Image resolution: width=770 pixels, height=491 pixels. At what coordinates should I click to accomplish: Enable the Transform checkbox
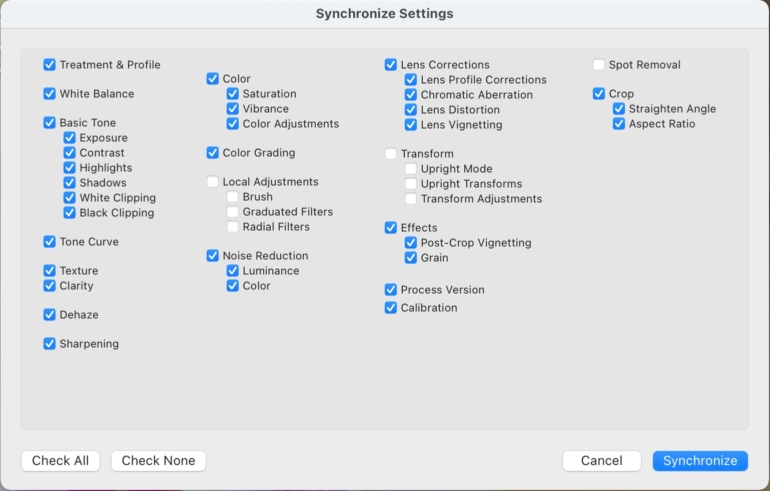[391, 154]
